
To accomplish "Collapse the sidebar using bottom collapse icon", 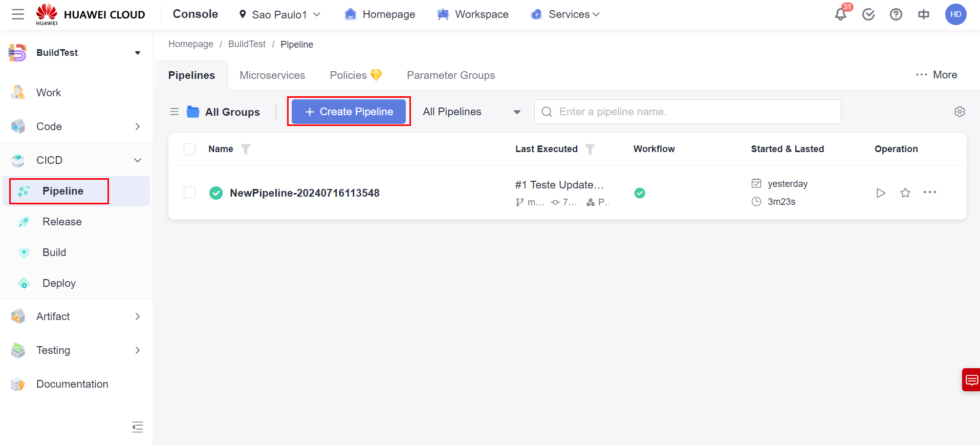I will (x=137, y=427).
